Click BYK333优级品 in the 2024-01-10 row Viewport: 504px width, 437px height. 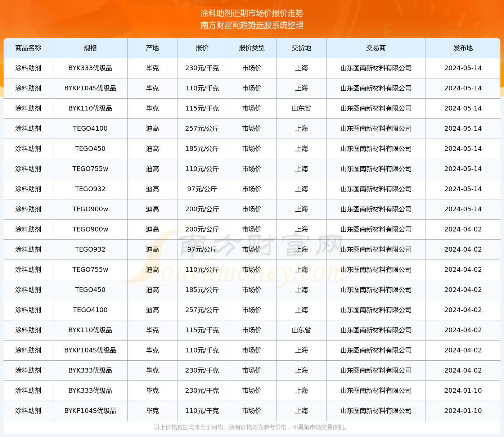pos(90,391)
